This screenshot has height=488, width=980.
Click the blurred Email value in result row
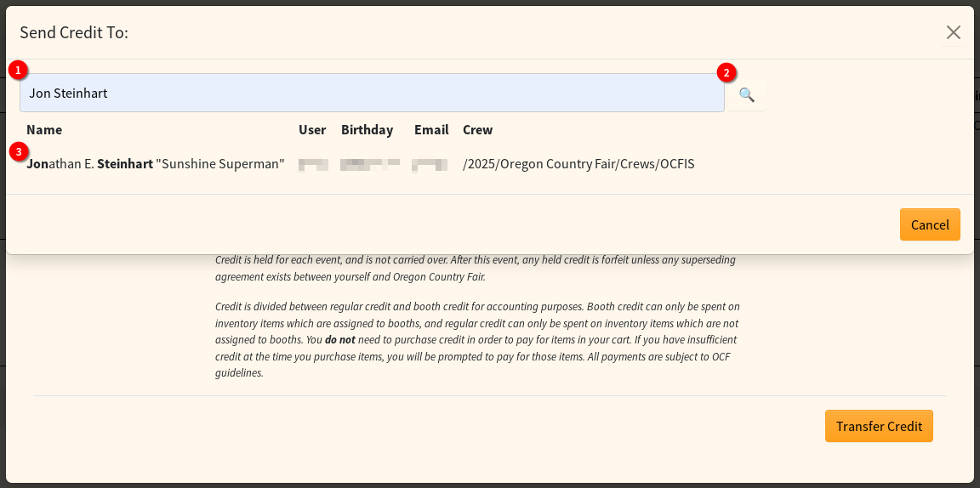click(x=430, y=163)
